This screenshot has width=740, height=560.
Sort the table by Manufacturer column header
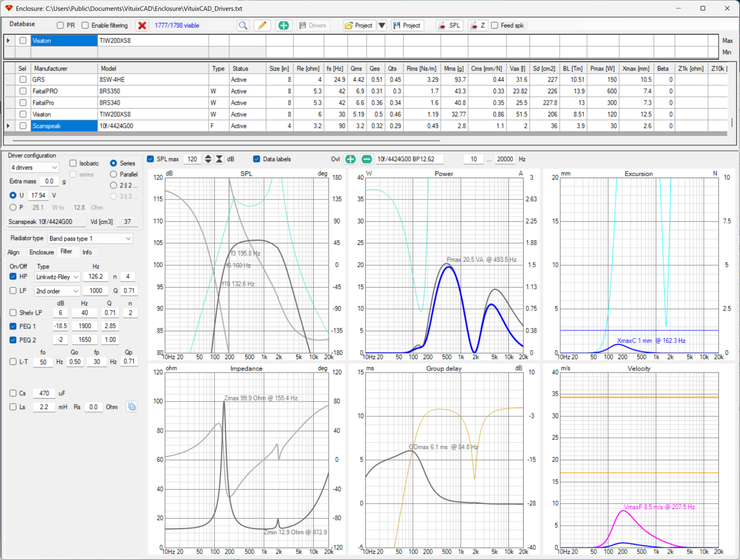(64, 69)
